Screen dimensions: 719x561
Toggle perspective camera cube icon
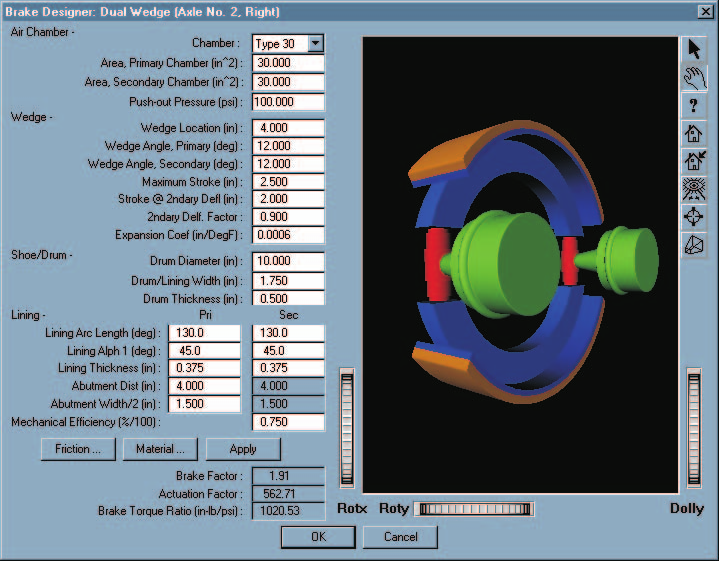point(694,244)
